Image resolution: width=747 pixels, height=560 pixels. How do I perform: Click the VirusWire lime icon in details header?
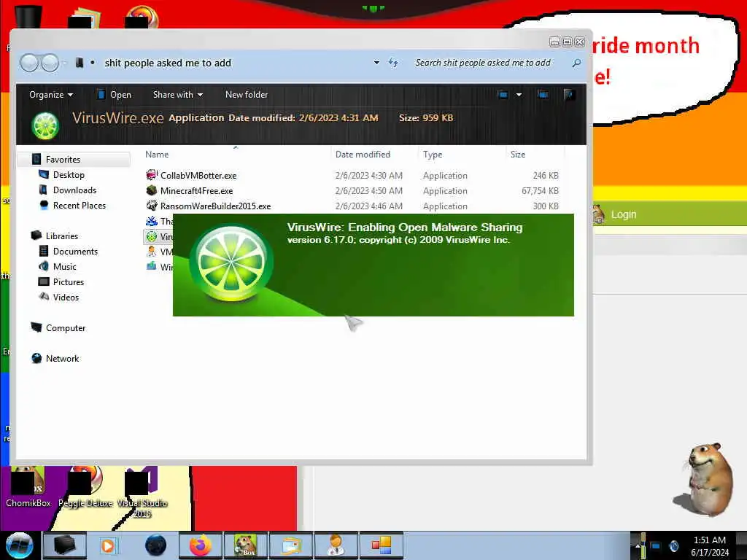[x=45, y=125]
